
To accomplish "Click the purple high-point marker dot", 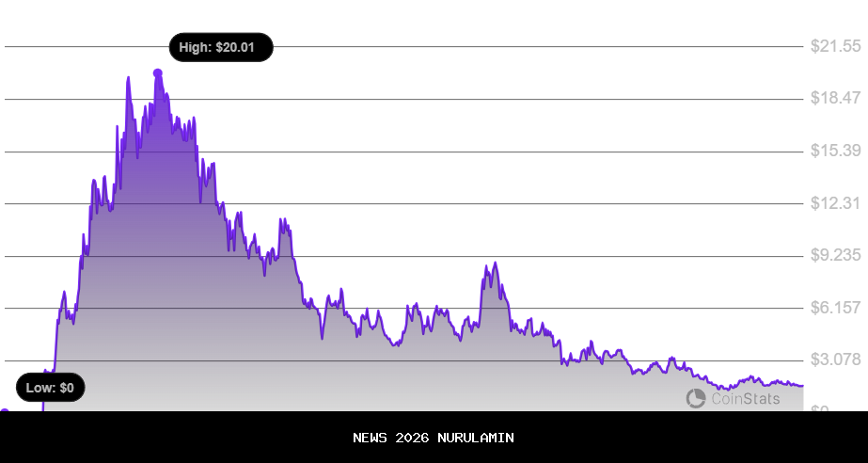I will pyautogui.click(x=157, y=72).
